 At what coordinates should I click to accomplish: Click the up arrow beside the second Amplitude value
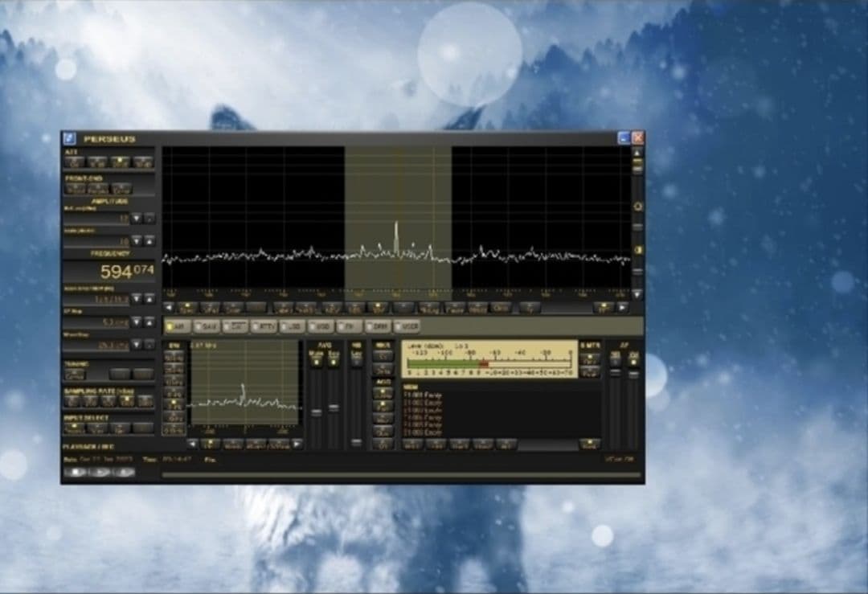(149, 240)
